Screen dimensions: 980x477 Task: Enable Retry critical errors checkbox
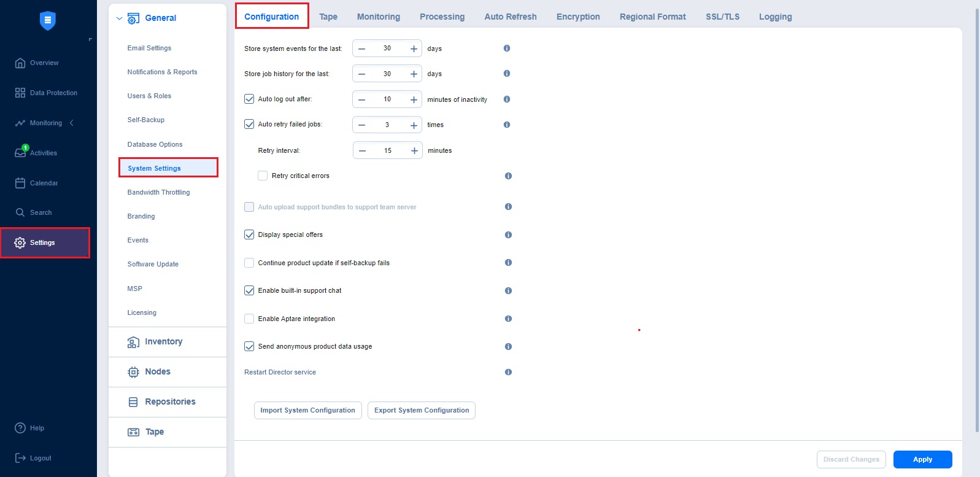click(x=263, y=176)
